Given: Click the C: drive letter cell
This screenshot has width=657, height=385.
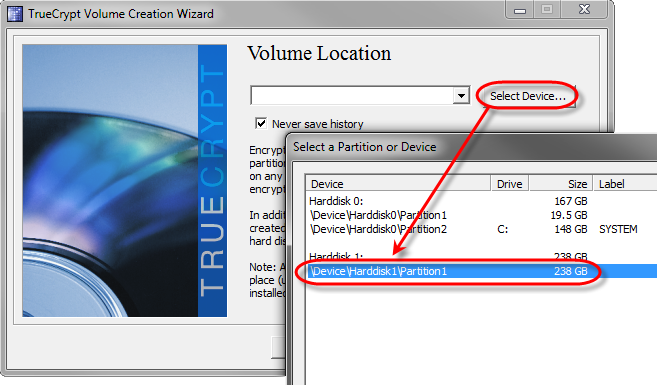Looking at the screenshot, I should pos(502,229).
